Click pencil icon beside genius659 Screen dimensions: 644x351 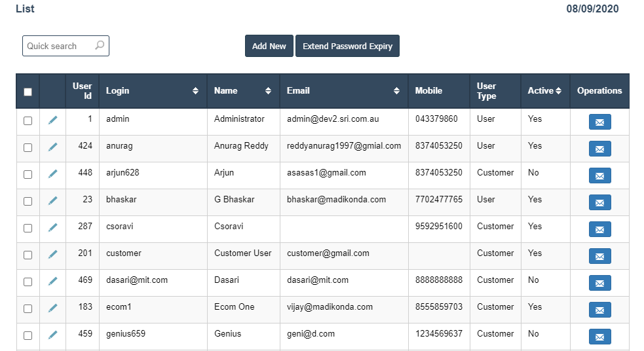click(53, 335)
